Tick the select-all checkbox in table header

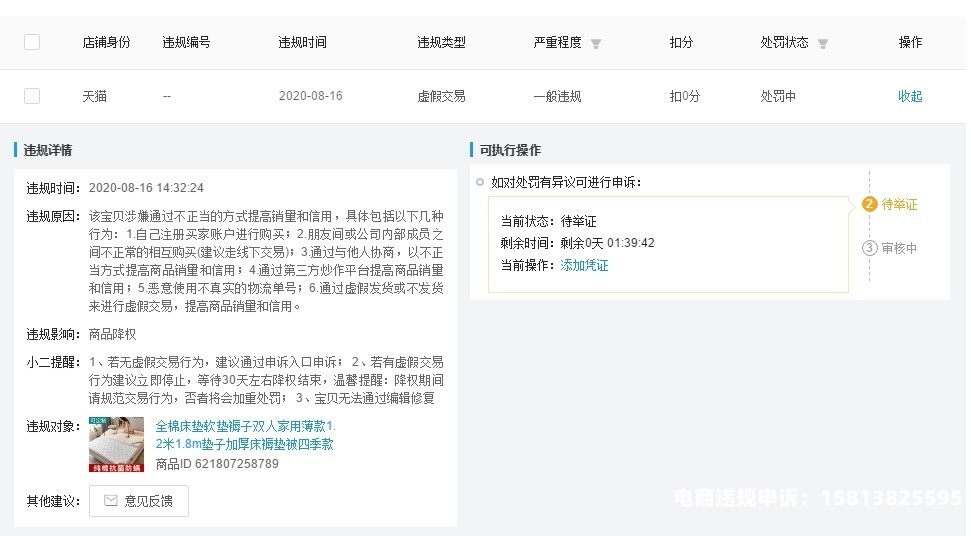tap(32, 42)
